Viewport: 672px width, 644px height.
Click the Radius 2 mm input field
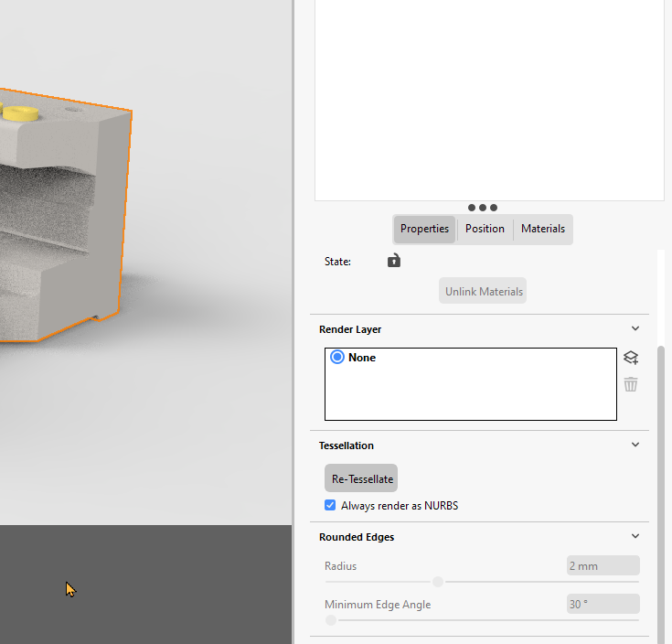pos(603,565)
